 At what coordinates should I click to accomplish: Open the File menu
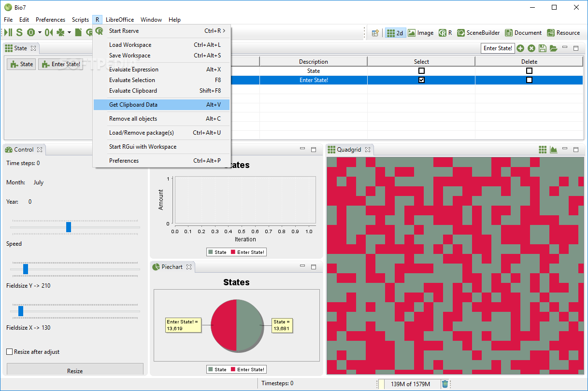pyautogui.click(x=8, y=20)
